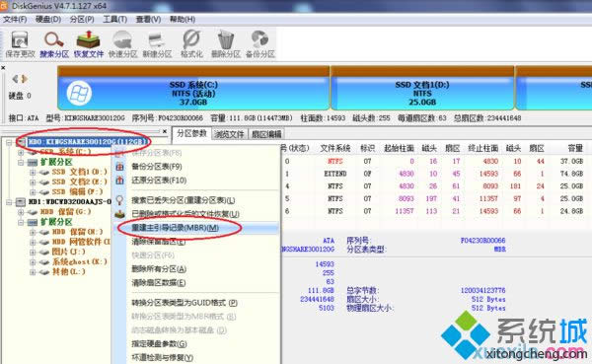This screenshot has height=364, width=592.
Task: Collapse the 扩展分区 node under HD0
Action: point(21,163)
